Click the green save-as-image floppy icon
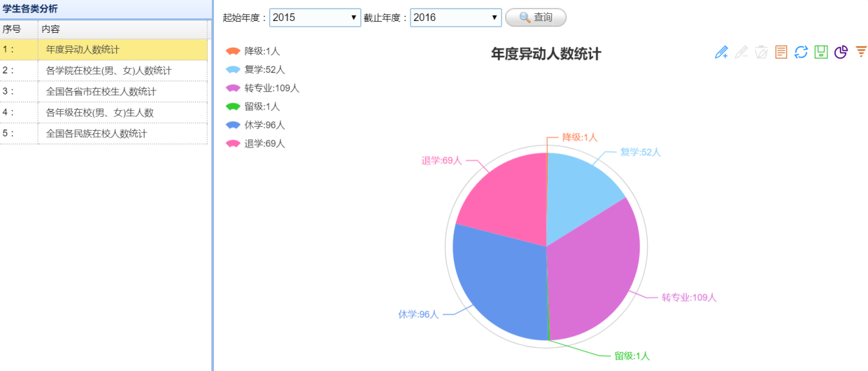The width and height of the screenshot is (868, 371). [x=821, y=53]
